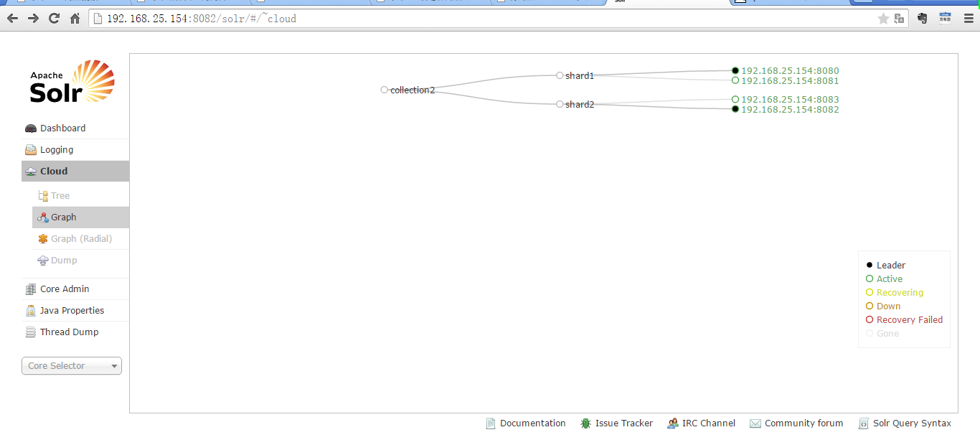Click the Recovering legend entry

pos(895,292)
